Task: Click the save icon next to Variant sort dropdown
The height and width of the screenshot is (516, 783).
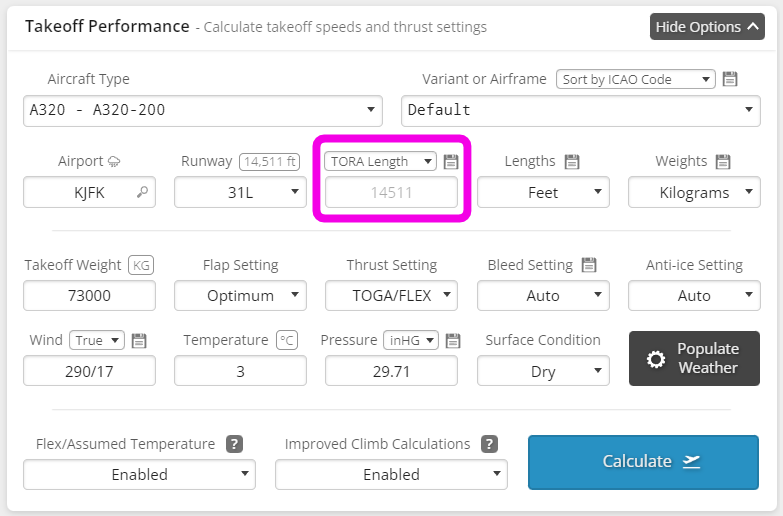Action: coord(730,79)
